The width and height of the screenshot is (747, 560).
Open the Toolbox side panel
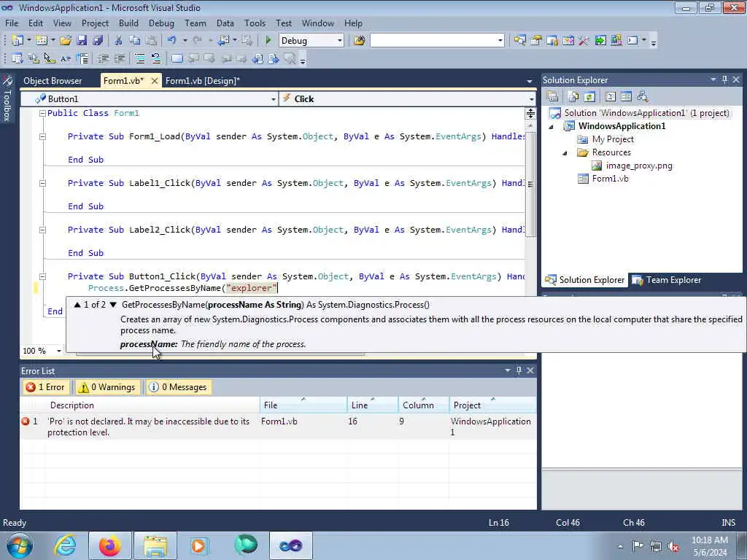[7, 99]
